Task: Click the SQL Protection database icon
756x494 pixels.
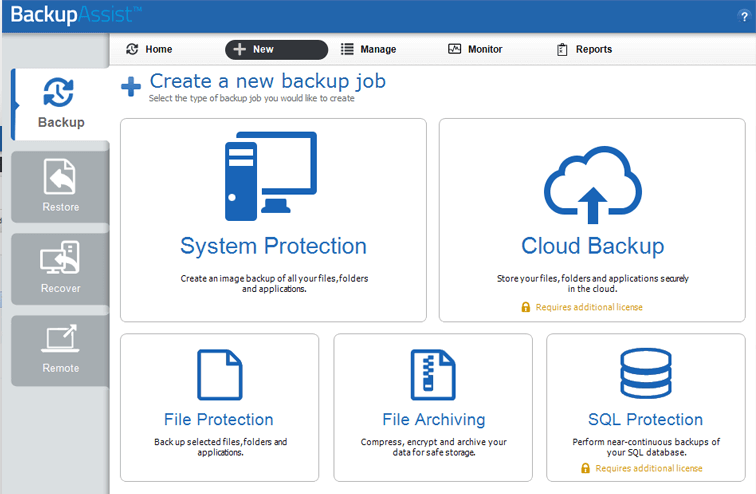Action: [x=645, y=374]
